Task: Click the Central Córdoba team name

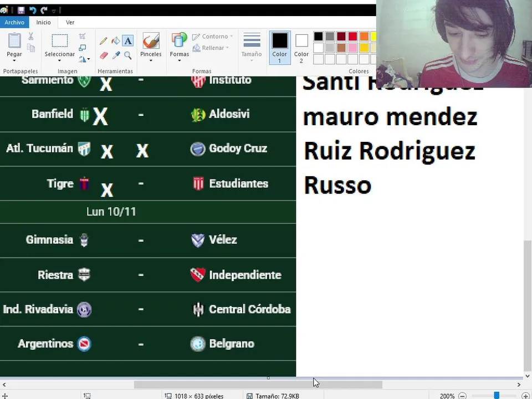Action: pos(250,309)
